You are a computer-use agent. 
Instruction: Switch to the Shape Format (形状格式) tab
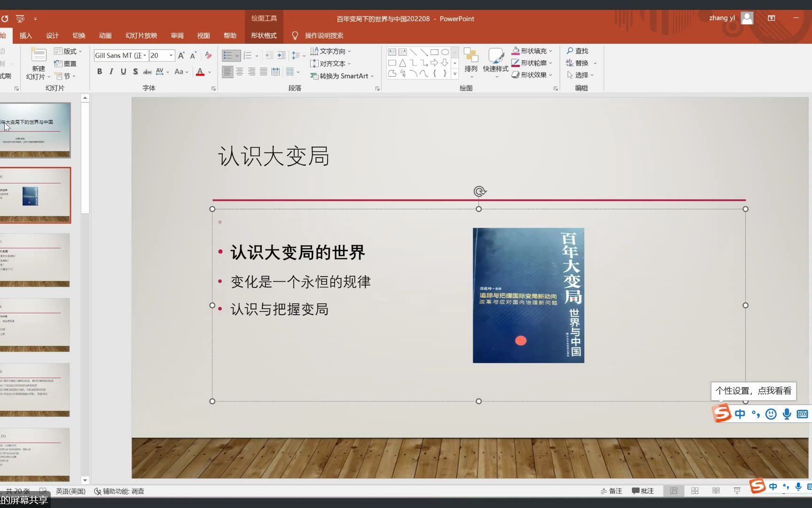point(264,36)
